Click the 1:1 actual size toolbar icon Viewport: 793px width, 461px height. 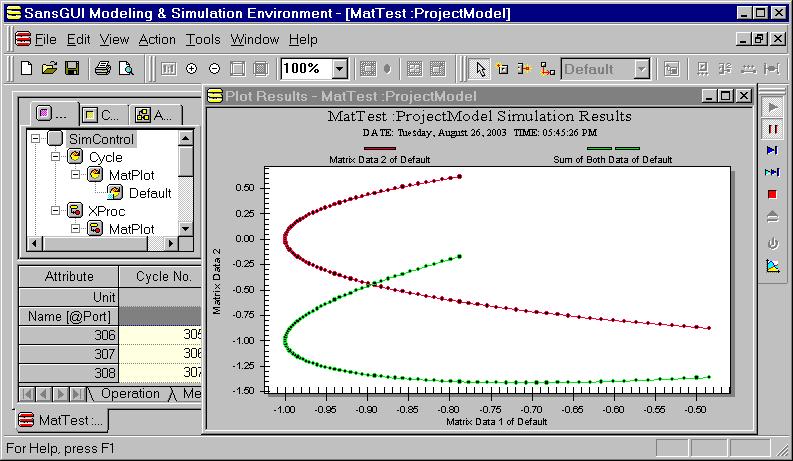click(168, 68)
